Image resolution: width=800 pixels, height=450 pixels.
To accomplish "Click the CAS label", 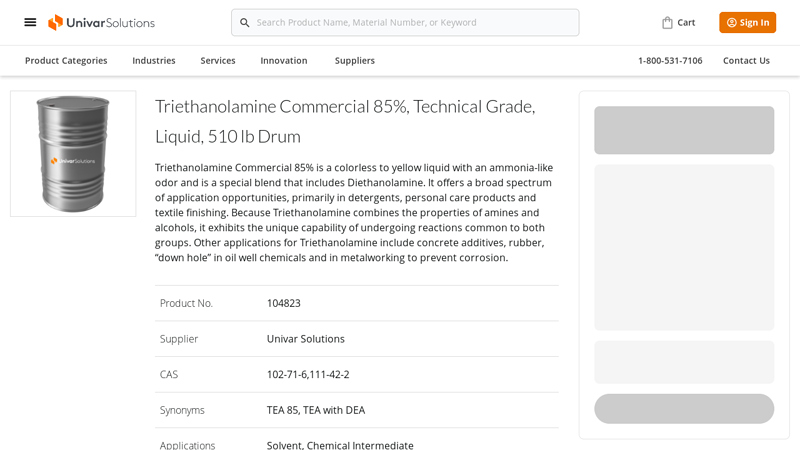I will 169,374.
